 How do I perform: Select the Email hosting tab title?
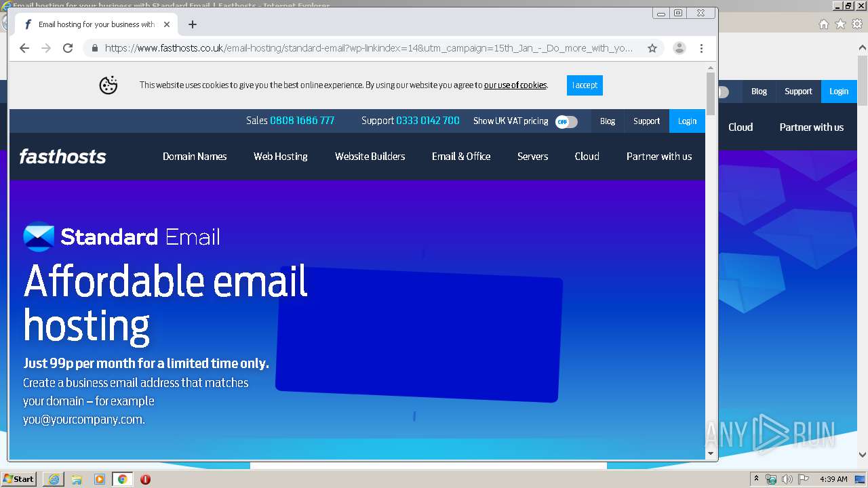97,24
